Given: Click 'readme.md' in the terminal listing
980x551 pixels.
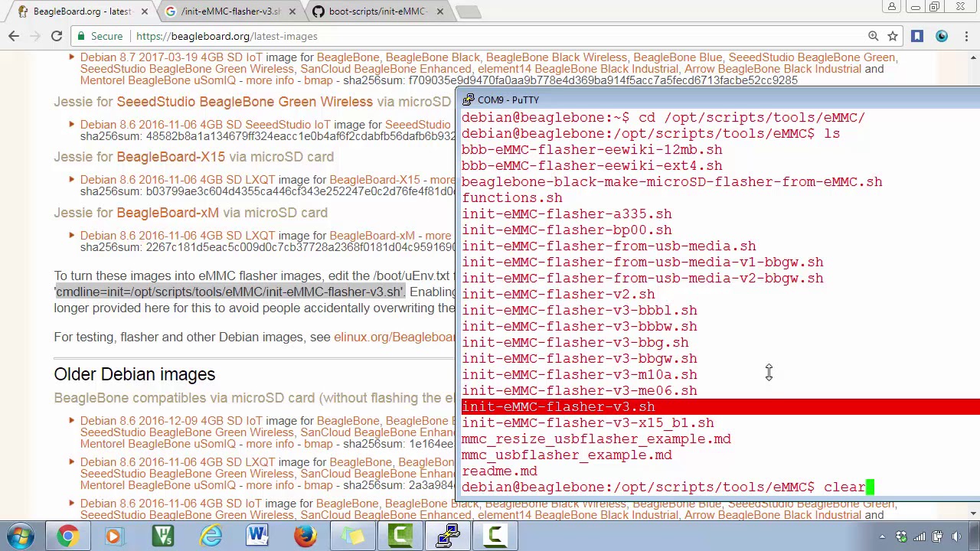Looking at the screenshot, I should click(x=499, y=471).
